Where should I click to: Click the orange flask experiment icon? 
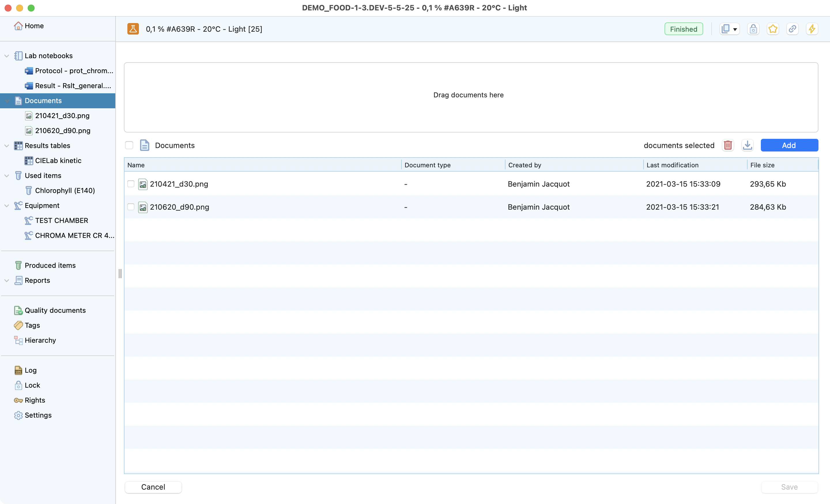click(133, 29)
